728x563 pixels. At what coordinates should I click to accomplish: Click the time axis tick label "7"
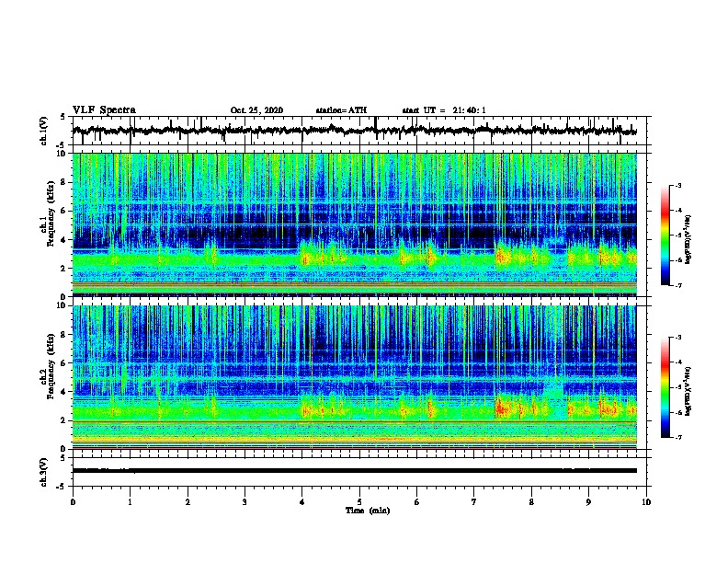click(x=474, y=502)
